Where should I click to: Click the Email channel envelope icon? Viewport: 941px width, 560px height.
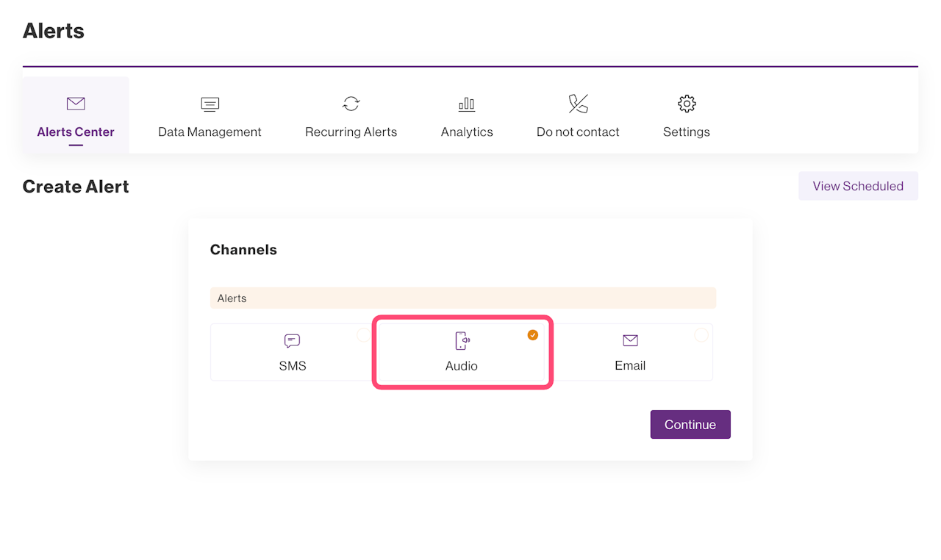[630, 340]
